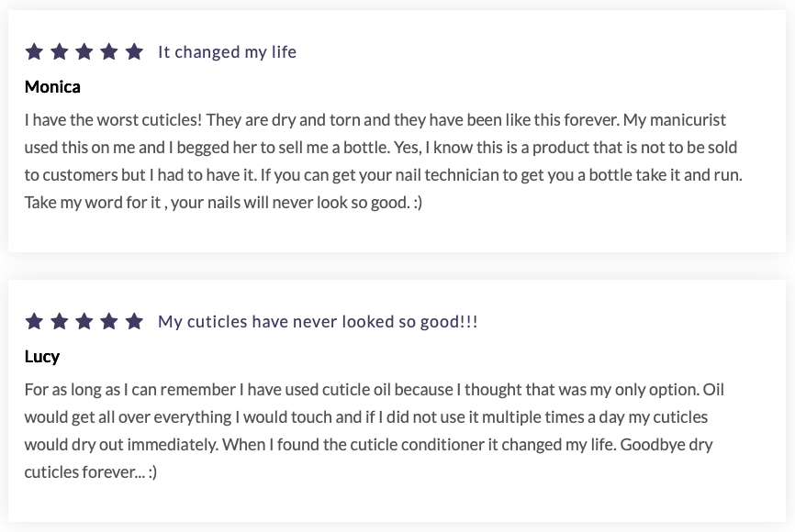Click the line starting "For as long as"

point(374,390)
